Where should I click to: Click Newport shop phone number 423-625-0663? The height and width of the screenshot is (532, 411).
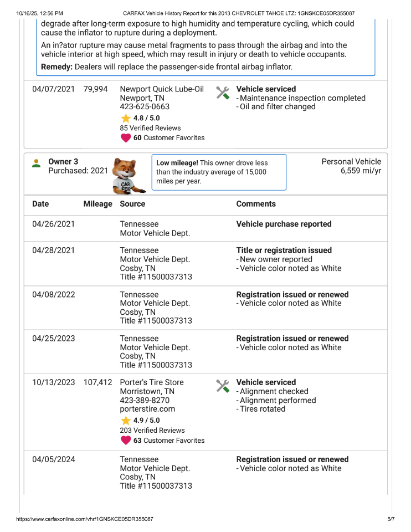pos(145,107)
